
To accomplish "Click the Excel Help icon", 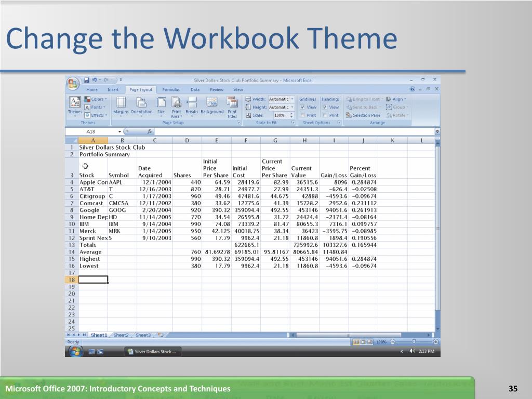I will (412, 89).
